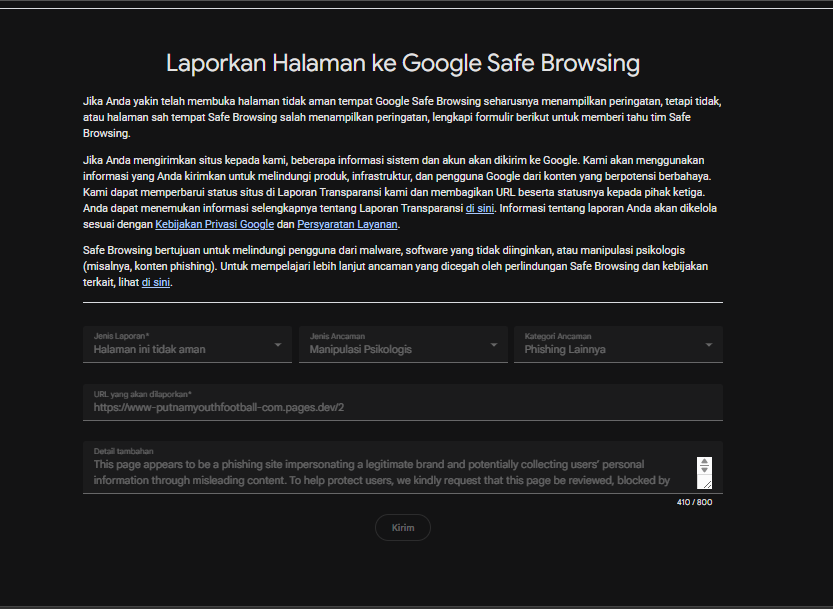This screenshot has height=609, width=833.
Task: Click the Kirim submit button
Action: tap(403, 528)
